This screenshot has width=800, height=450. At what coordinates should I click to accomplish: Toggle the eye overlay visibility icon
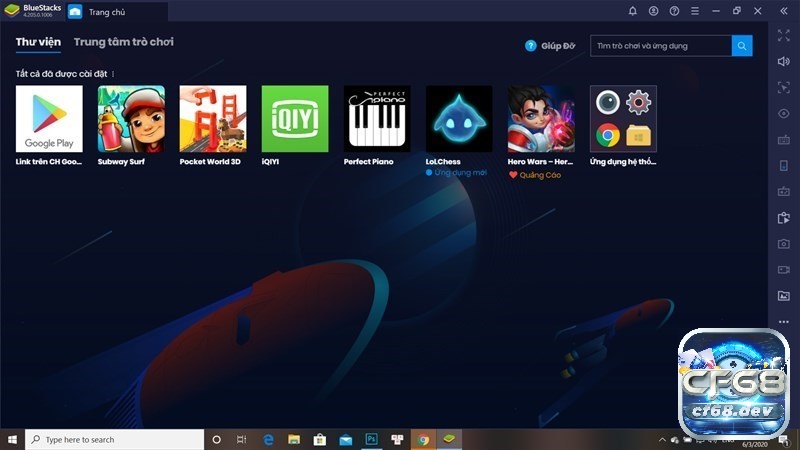[784, 113]
